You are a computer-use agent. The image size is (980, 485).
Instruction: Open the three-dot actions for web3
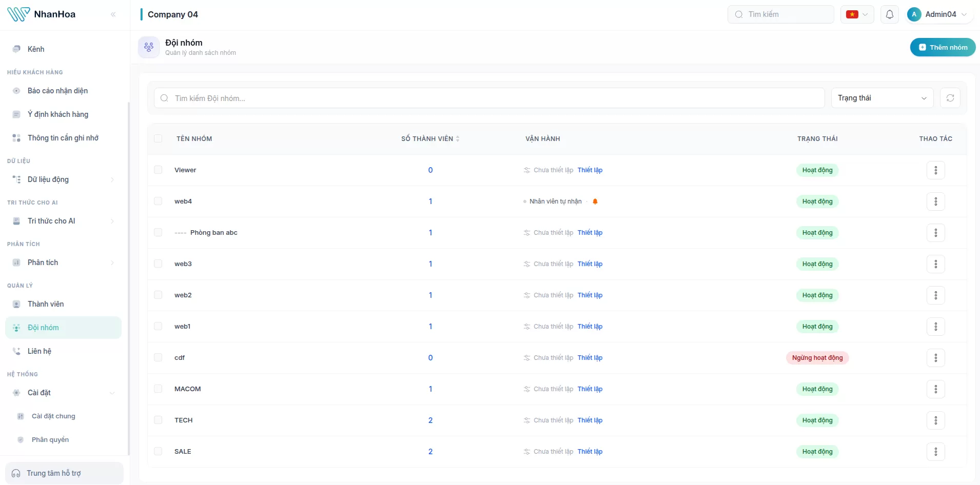click(936, 264)
